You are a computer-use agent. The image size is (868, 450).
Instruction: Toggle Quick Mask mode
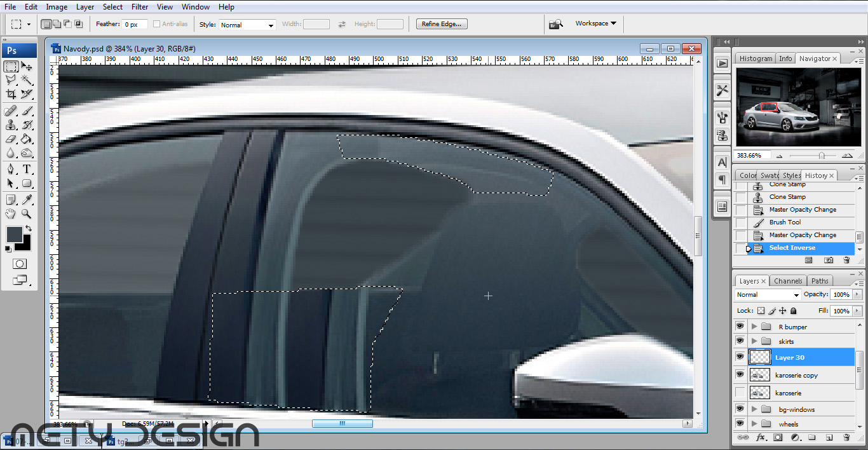click(19, 264)
